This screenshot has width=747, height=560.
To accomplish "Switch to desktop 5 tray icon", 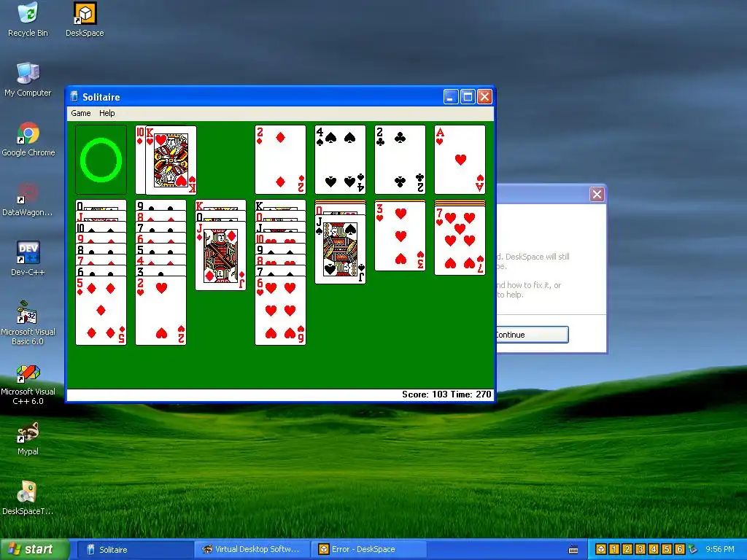I will coord(667,550).
